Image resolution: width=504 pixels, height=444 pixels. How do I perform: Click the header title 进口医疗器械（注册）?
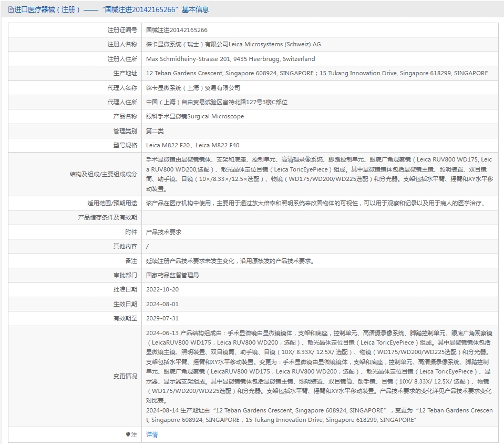(x=48, y=9)
